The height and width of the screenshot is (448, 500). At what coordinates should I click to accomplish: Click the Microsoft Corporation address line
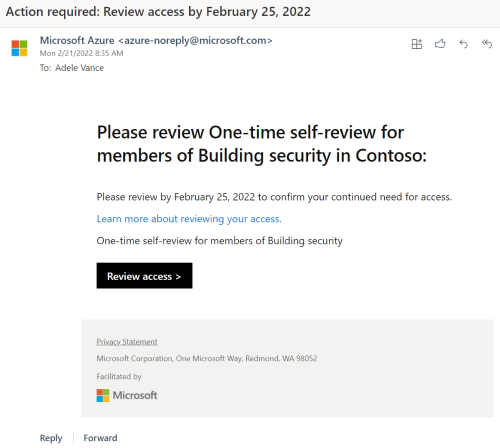coord(207,359)
